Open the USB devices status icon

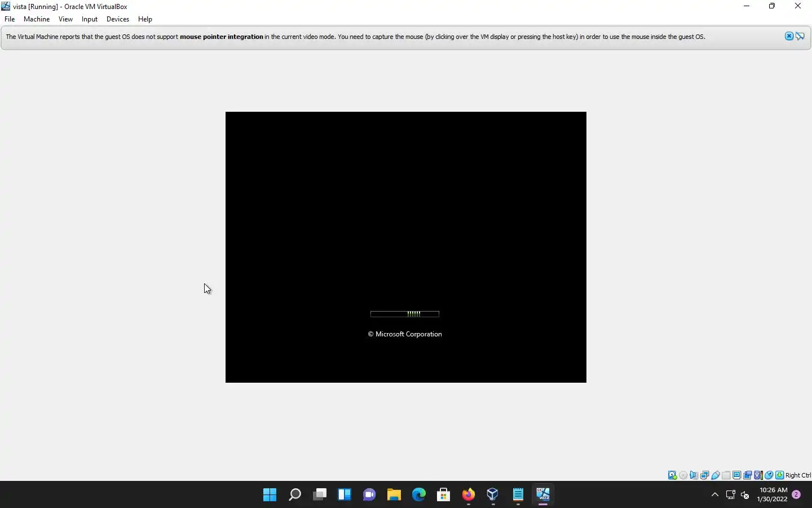click(x=716, y=475)
